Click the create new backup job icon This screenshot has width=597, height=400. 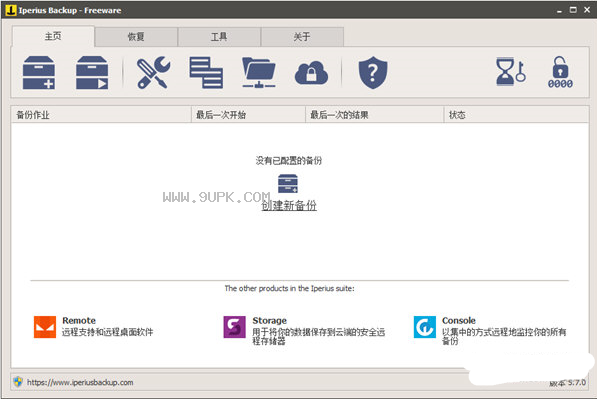point(39,72)
